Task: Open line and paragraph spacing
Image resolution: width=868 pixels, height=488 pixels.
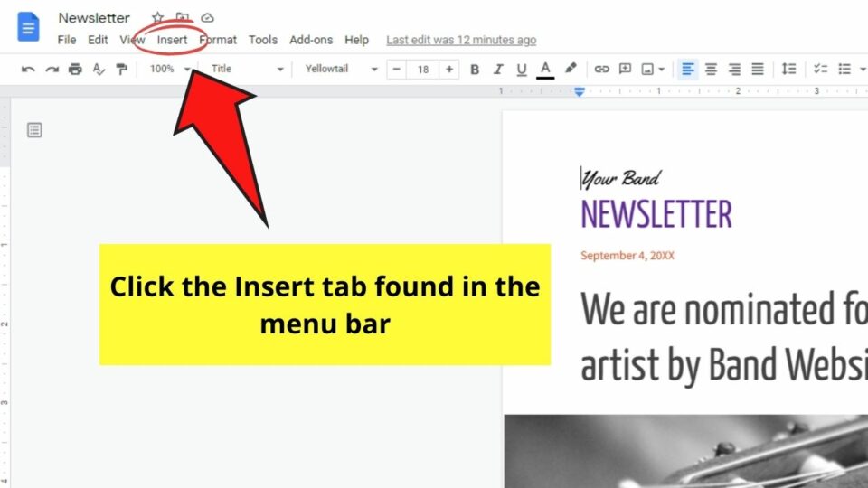Action: pos(788,70)
